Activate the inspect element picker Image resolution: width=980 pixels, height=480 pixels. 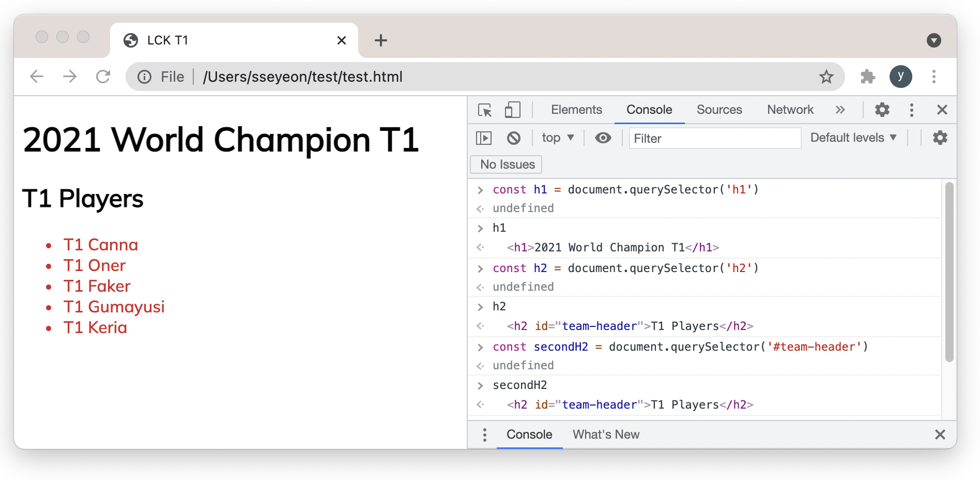click(485, 110)
